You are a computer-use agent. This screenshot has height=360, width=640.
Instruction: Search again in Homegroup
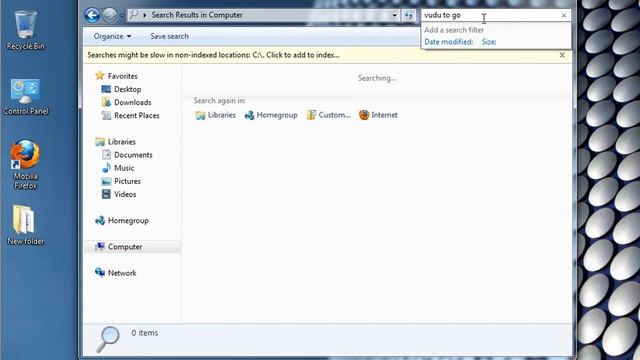[271, 115]
